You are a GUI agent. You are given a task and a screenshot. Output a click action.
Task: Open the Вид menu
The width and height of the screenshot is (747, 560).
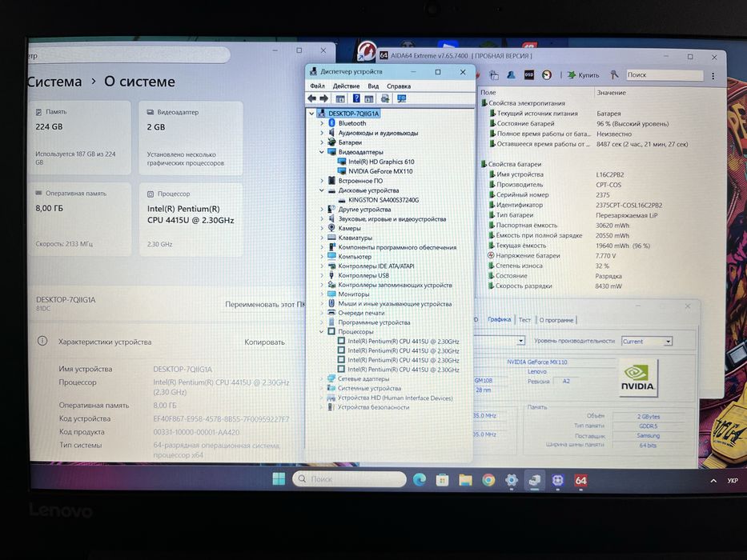coord(373,86)
